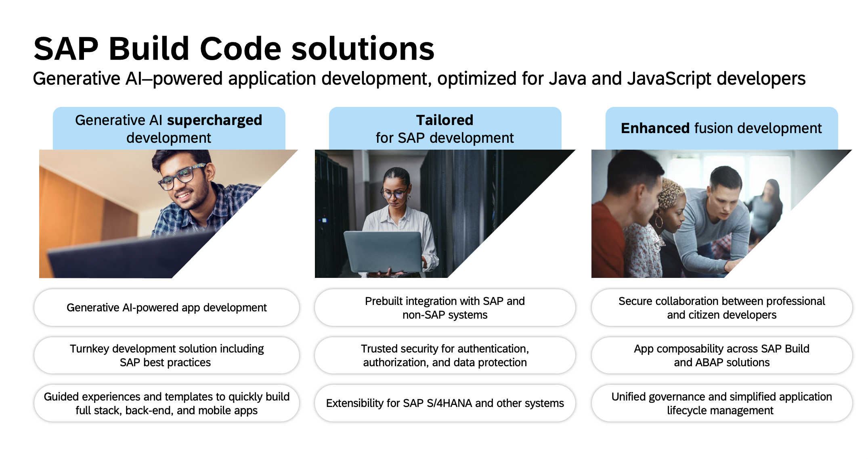Click Guided experiences and templates pill
The image size is (868, 459).
point(166,403)
